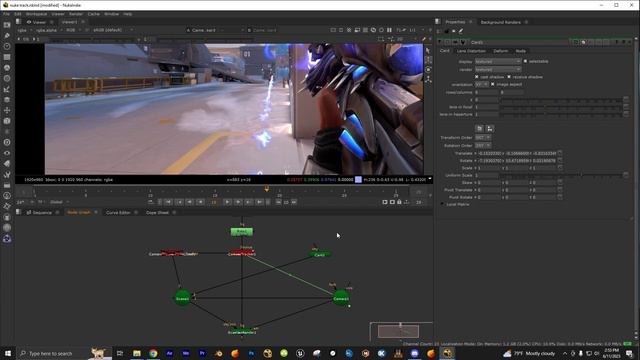Click the viewer selection arrow tool
Viewport: 640px width, 360px height.
tap(428, 51)
